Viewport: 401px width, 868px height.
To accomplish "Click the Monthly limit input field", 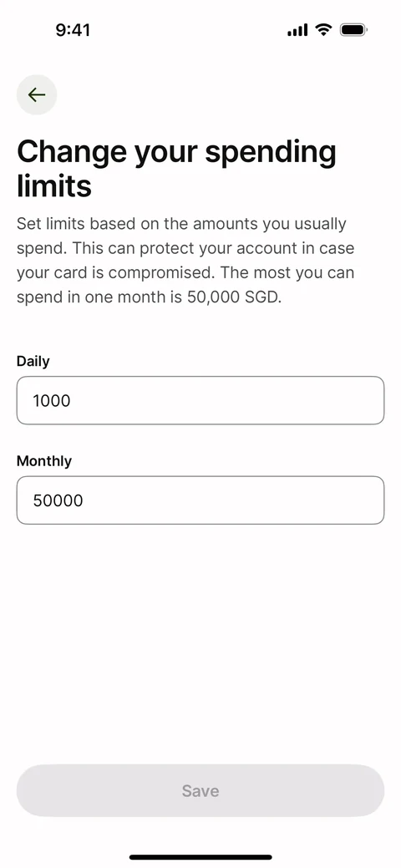I will click(x=200, y=500).
